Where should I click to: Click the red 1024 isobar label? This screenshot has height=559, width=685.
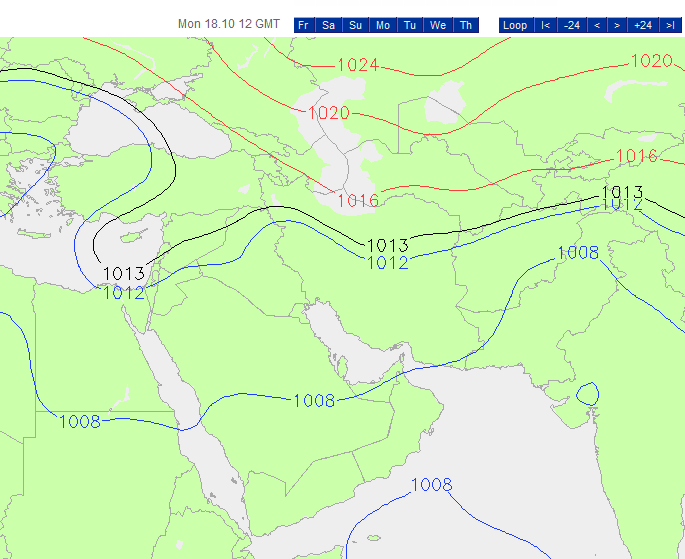[x=358, y=65]
